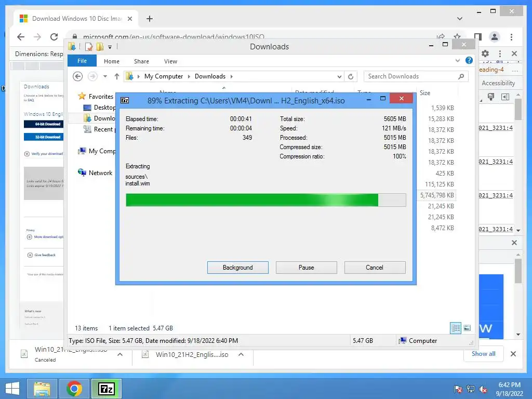The height and width of the screenshot is (399, 532).
Task: Switch to Chrome from taskbar
Action: click(74, 389)
